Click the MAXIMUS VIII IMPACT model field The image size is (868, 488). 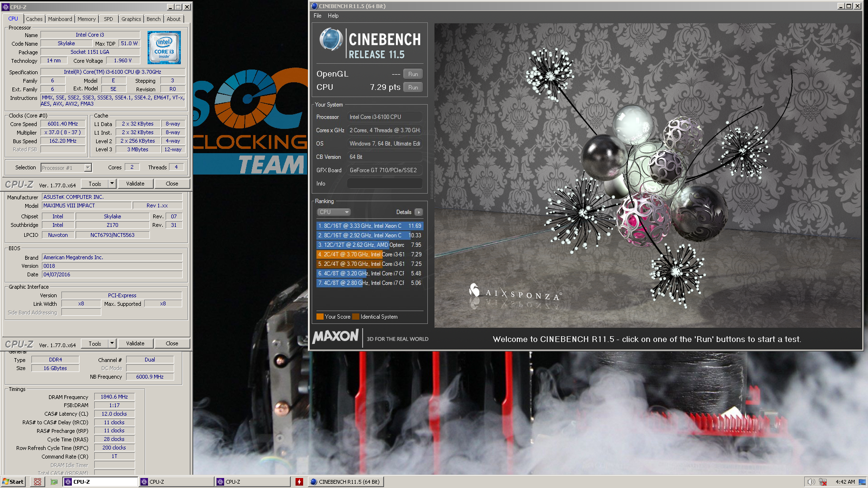87,205
